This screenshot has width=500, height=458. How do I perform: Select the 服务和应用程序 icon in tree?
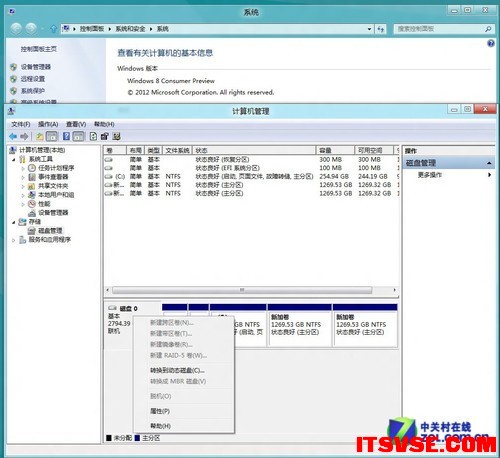pos(23,240)
